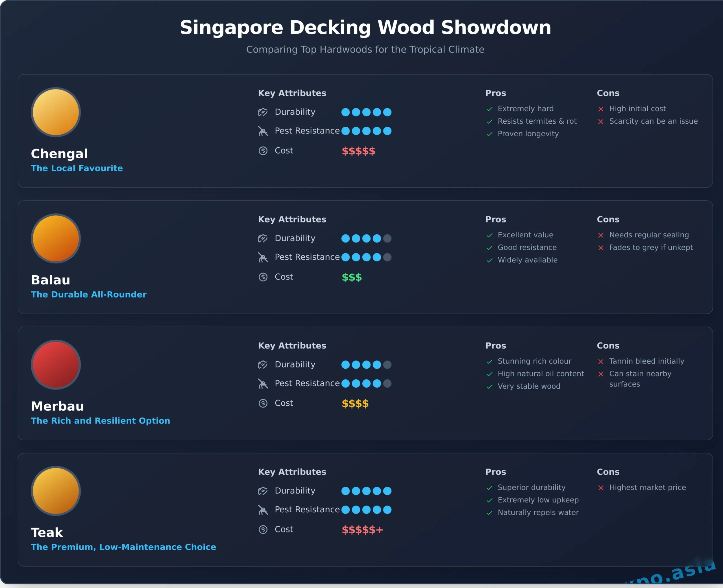Click the checkmark beside Superior durability
This screenshot has height=588, width=723.
point(489,488)
